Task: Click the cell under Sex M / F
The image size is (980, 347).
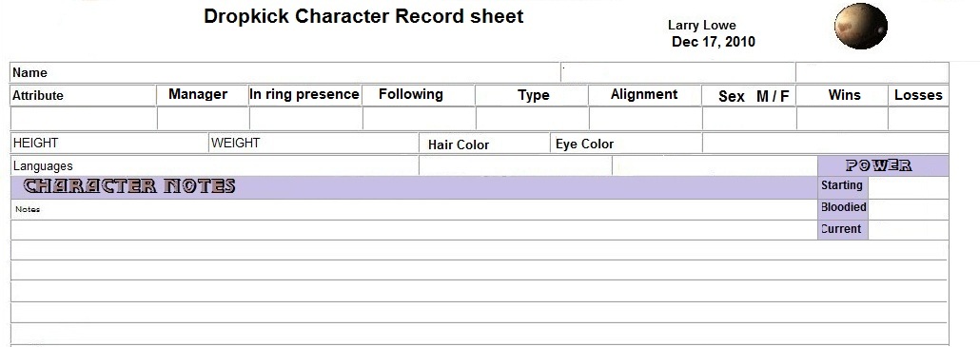Action: [x=749, y=119]
